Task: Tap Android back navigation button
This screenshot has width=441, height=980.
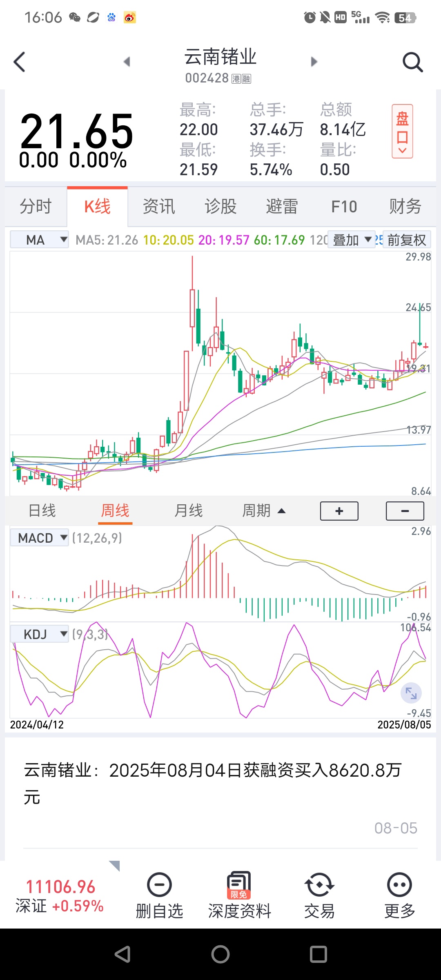Action: (122, 954)
